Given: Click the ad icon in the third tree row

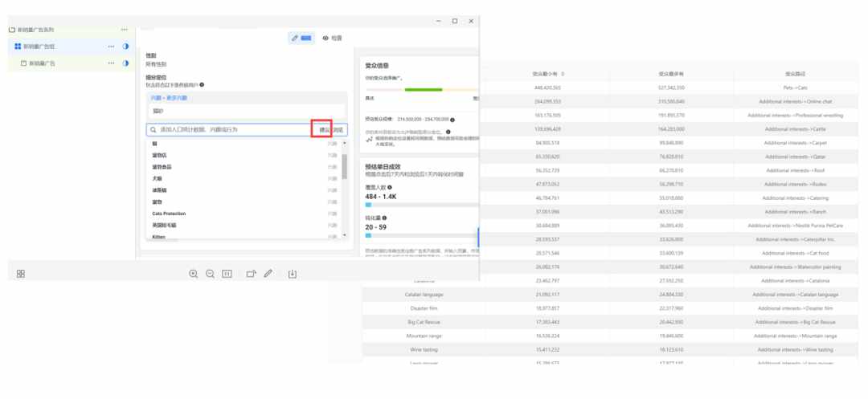Looking at the screenshot, I should (24, 63).
